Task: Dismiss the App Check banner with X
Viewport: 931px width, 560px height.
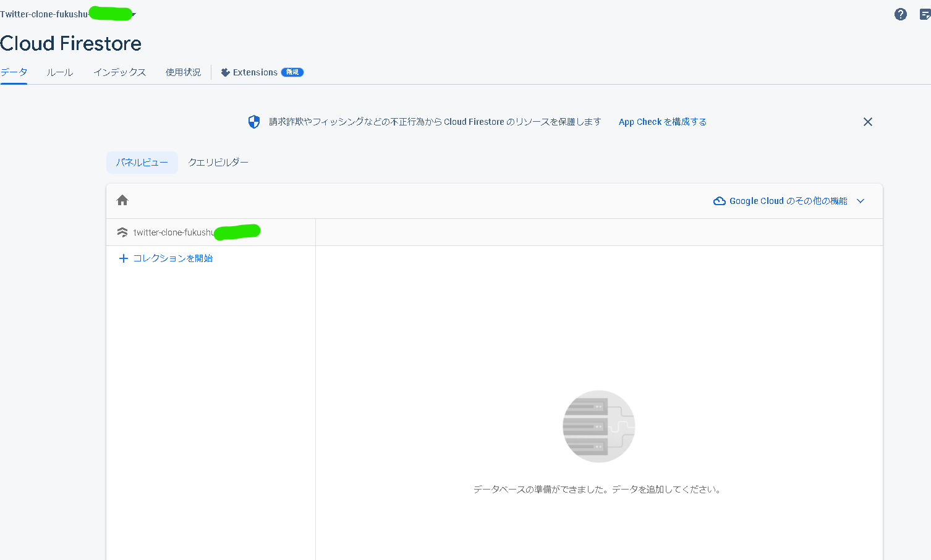Action: click(868, 122)
